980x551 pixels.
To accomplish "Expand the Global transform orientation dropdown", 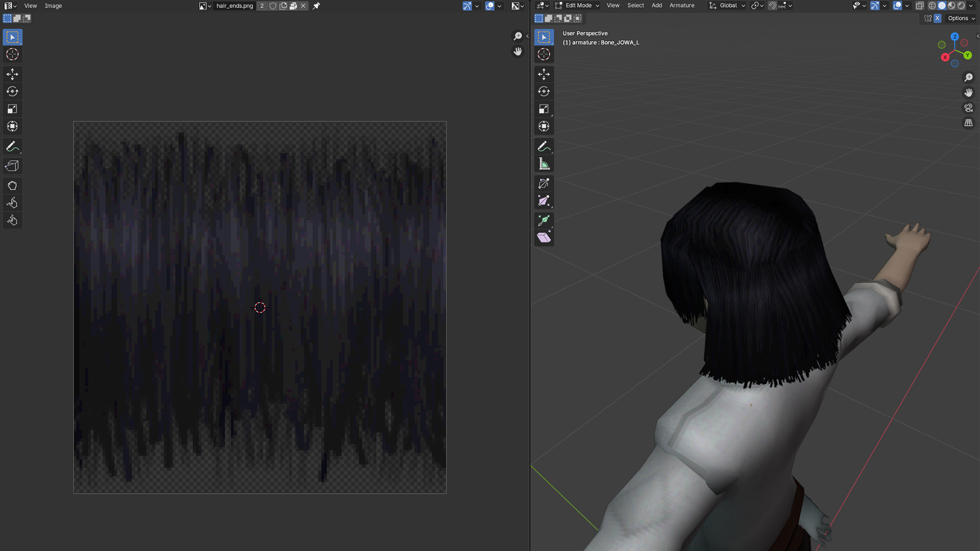I will 727,6.
